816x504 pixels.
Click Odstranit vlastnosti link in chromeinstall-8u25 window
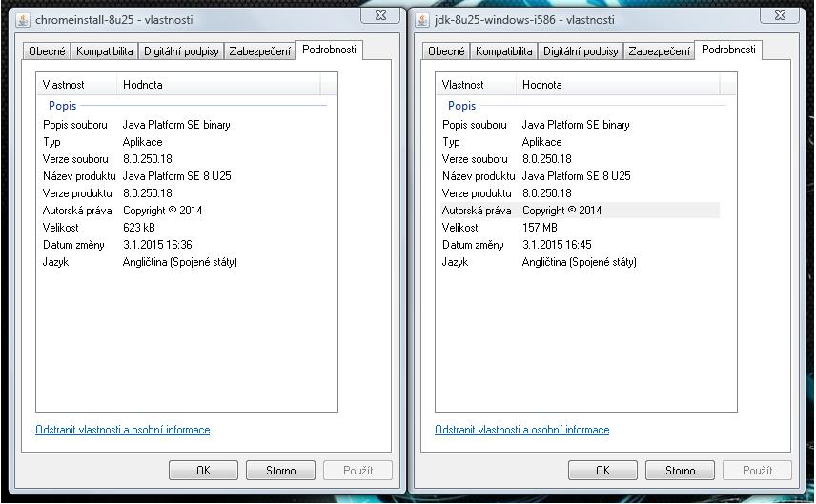122,430
